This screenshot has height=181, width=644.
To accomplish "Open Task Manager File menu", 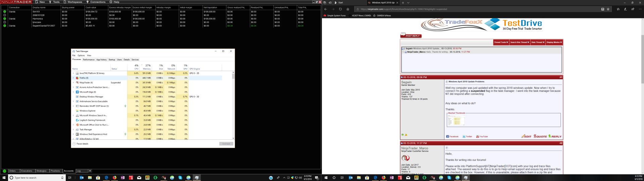I will coord(74,56).
